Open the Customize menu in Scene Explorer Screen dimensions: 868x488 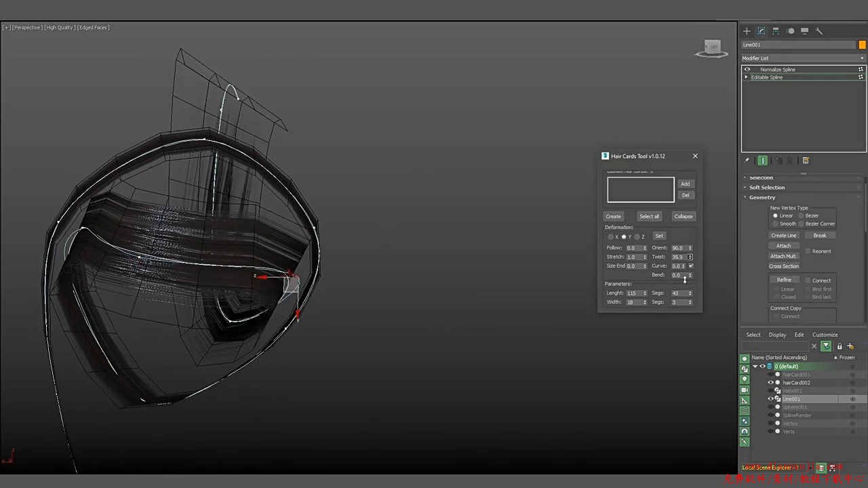[x=825, y=335]
